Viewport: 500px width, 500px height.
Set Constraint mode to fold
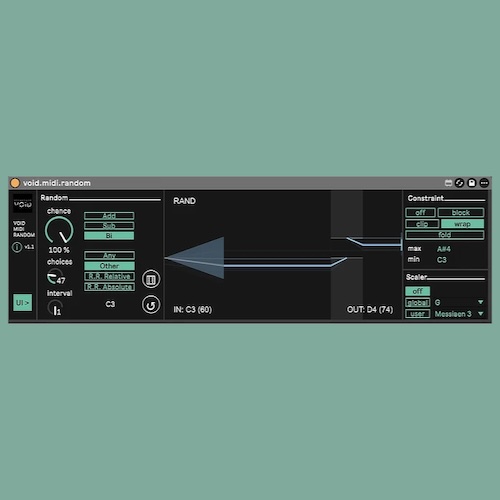445,235
